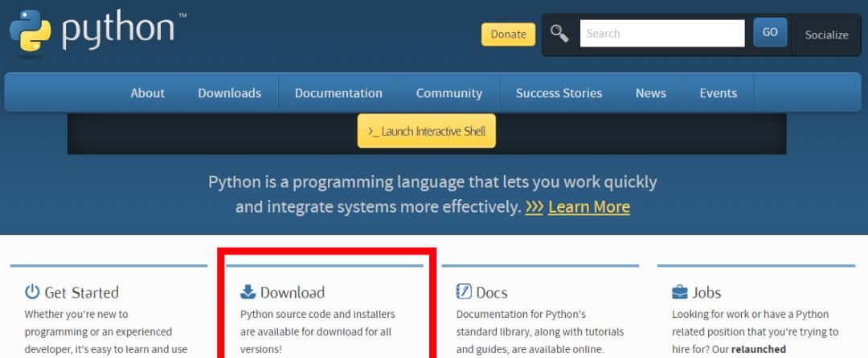
Task: Click the Get Started heading
Action: (81, 292)
